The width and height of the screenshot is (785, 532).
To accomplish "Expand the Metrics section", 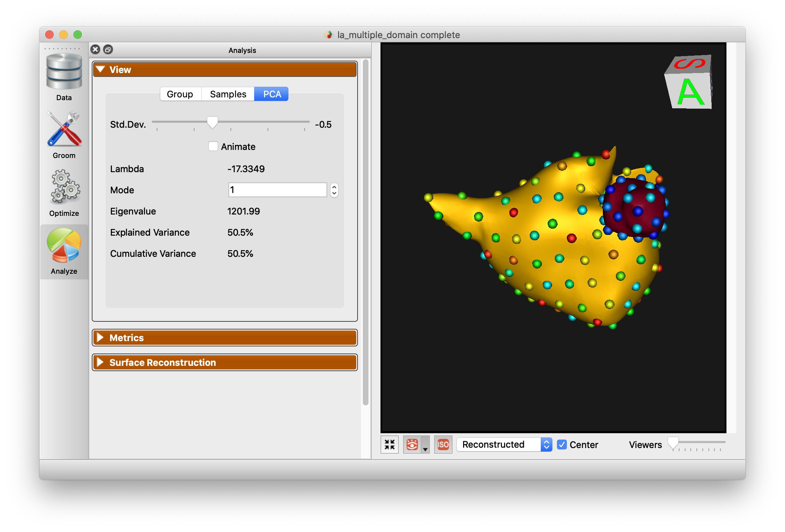I will [225, 338].
